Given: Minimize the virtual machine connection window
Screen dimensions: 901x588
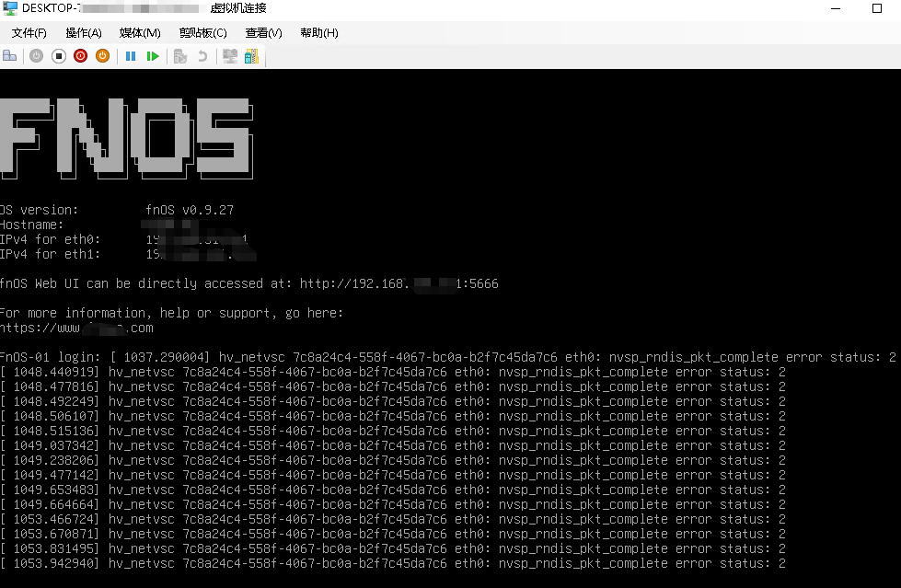Looking at the screenshot, I should point(836,8).
